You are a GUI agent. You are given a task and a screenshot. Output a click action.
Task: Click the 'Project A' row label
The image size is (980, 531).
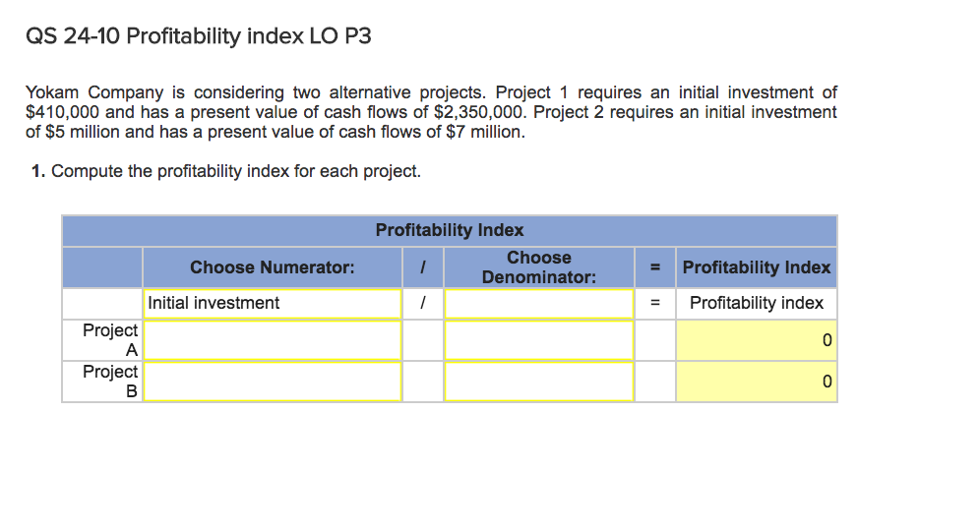(109, 340)
